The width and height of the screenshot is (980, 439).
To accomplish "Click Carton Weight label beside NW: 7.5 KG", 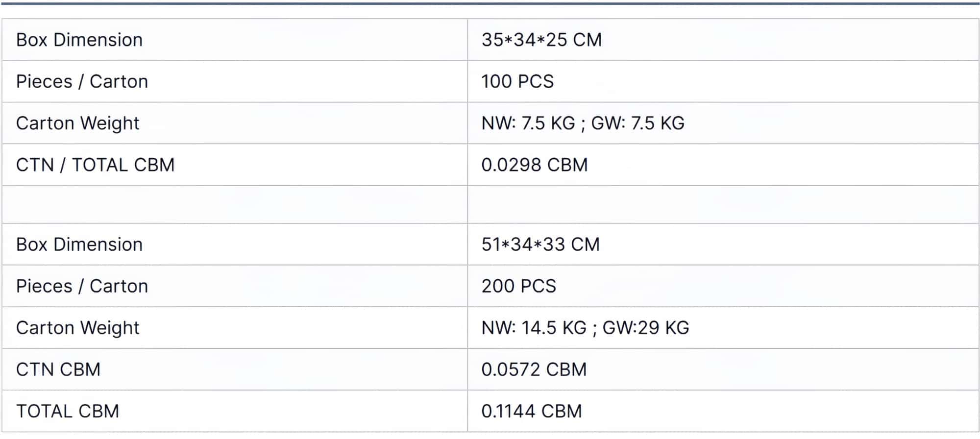I will click(x=77, y=123).
